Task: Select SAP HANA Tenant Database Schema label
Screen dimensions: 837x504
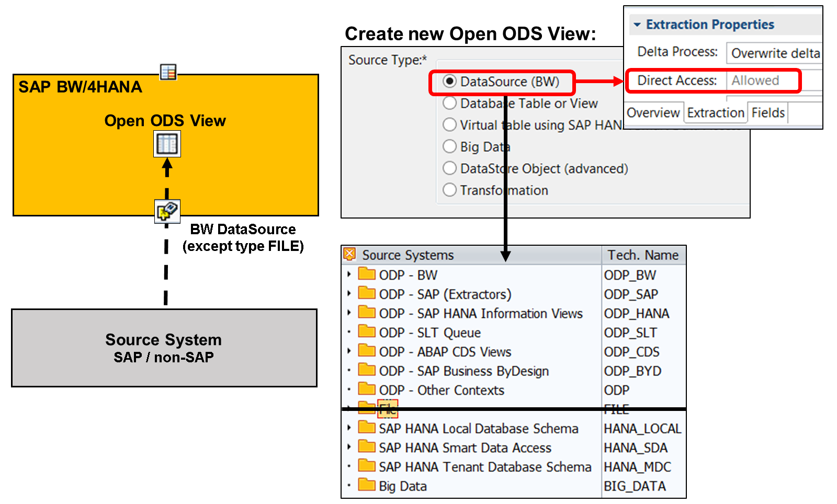Action: click(485, 467)
